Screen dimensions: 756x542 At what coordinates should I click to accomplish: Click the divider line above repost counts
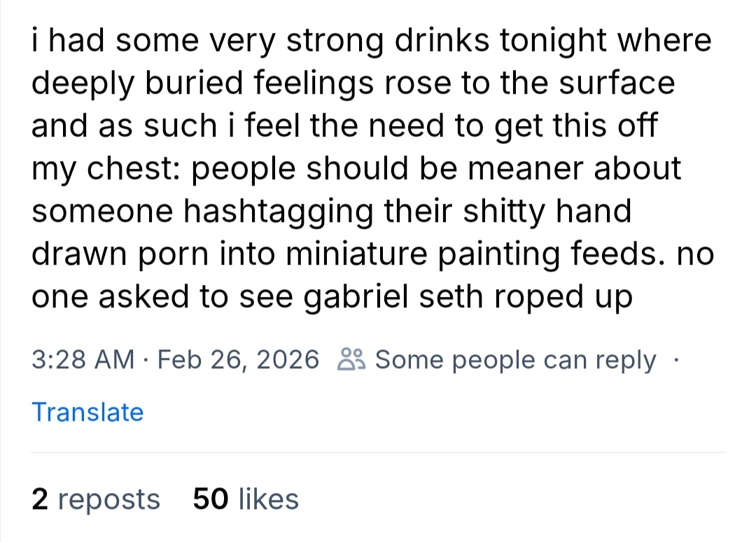[x=378, y=452]
